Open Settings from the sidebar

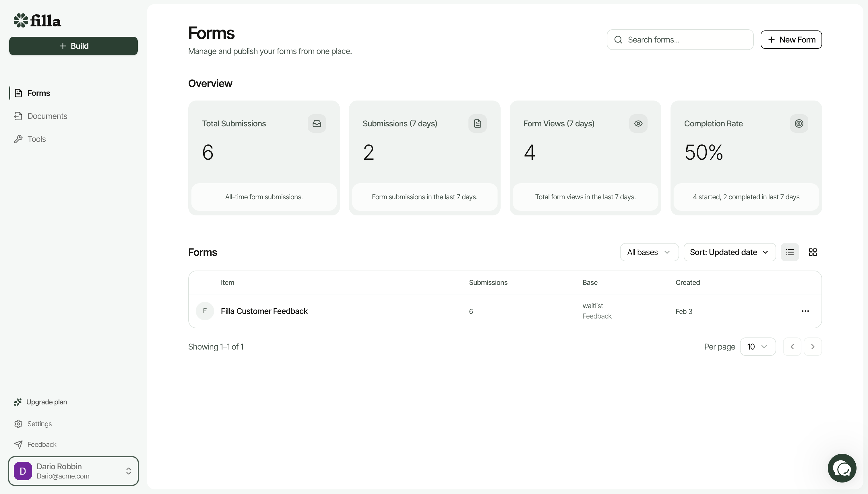39,423
